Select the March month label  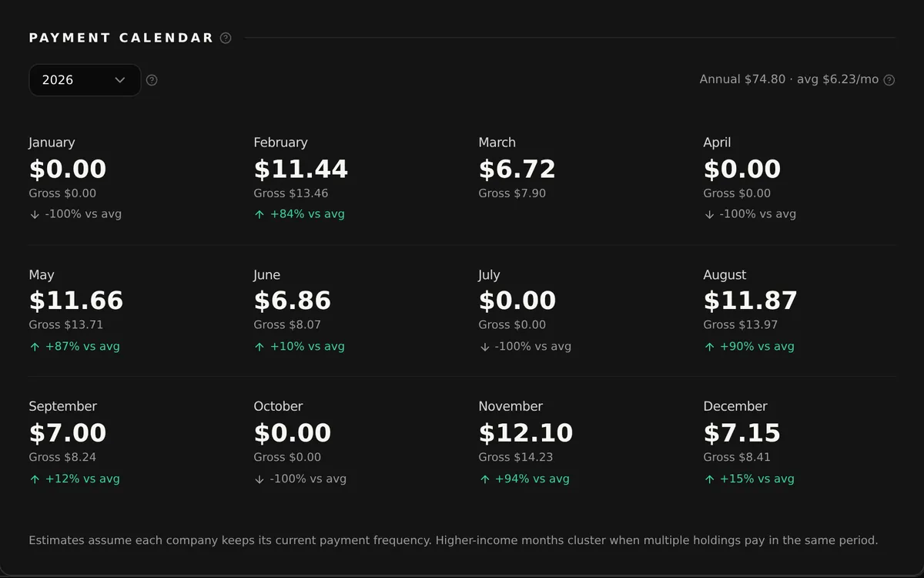click(x=497, y=143)
